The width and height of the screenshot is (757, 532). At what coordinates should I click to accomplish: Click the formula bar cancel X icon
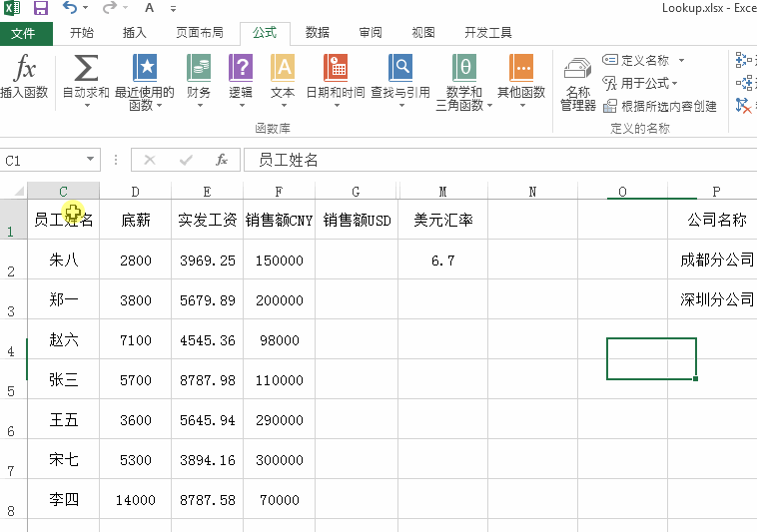click(150, 160)
